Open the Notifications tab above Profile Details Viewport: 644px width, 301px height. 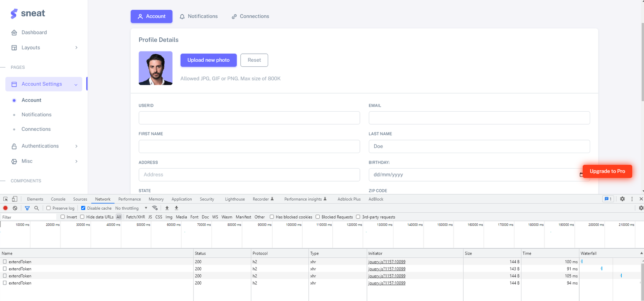(x=199, y=16)
